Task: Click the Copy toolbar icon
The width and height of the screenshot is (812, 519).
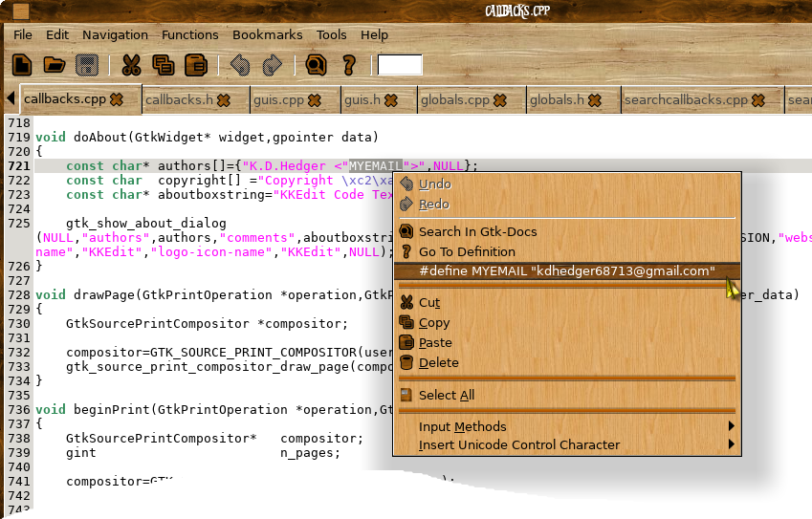Action: 164,65
